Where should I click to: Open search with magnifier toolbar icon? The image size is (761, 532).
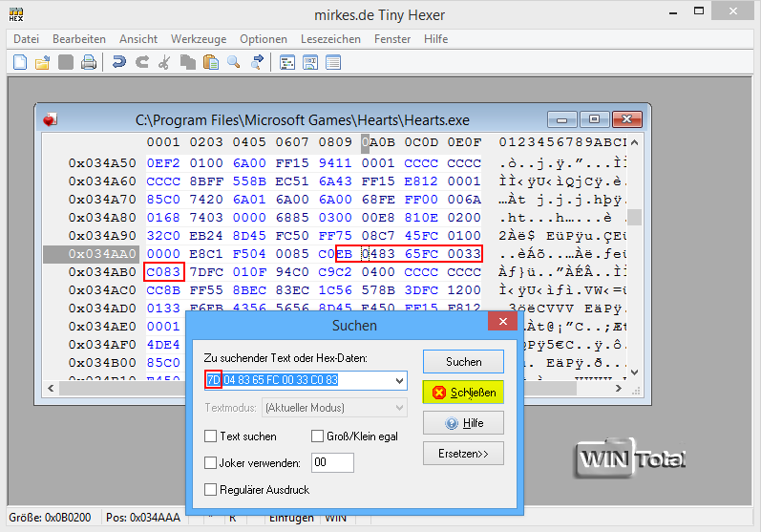point(233,62)
